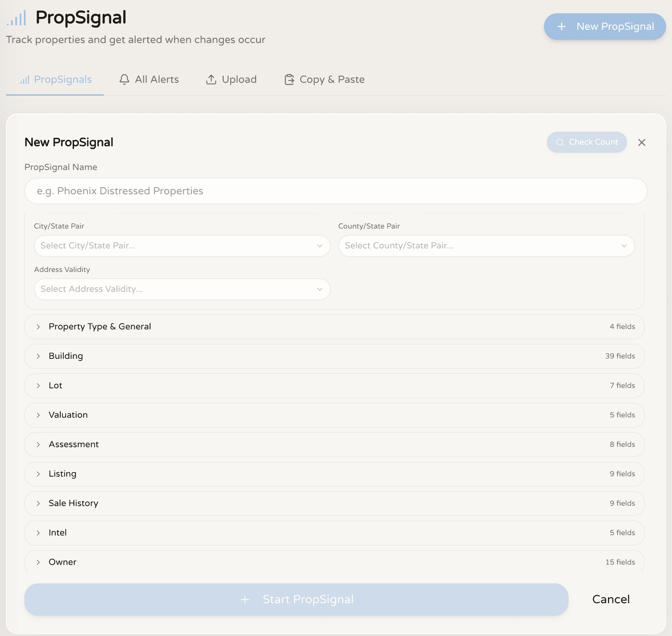Open the Address Validity dropdown
This screenshot has width=672, height=636.
[x=182, y=289]
